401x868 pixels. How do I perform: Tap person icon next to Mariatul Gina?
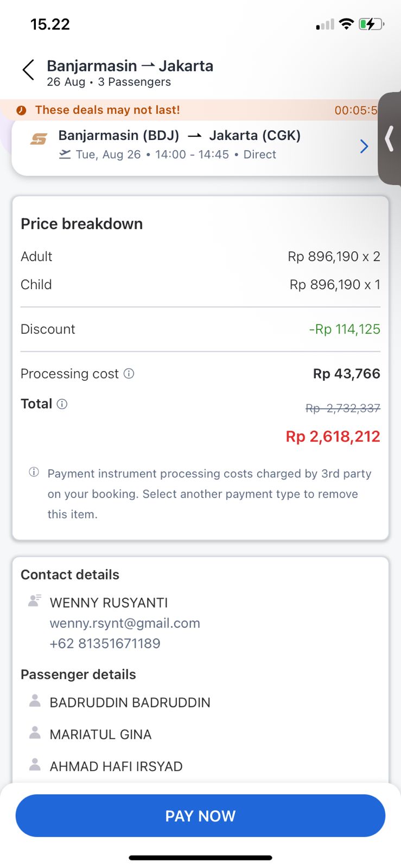coord(35,733)
